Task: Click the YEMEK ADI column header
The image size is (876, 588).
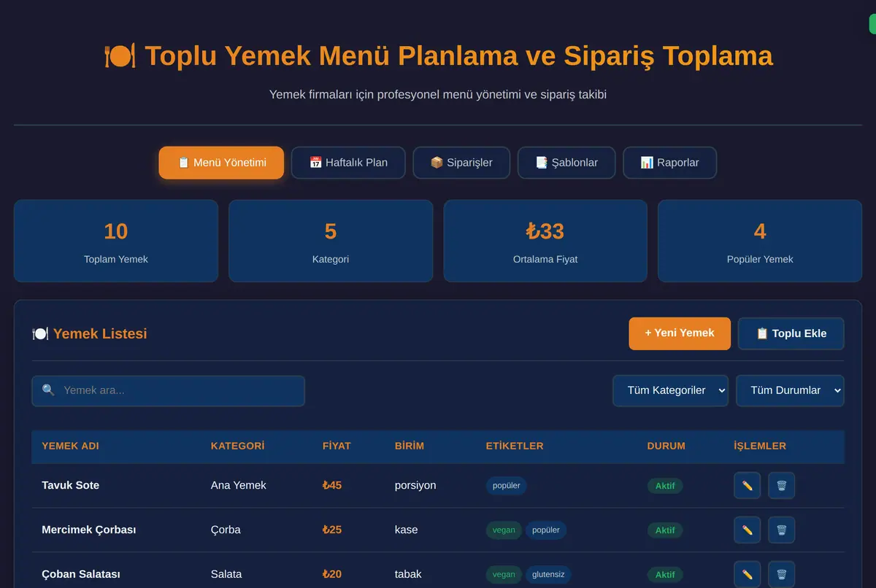Action: [70, 446]
